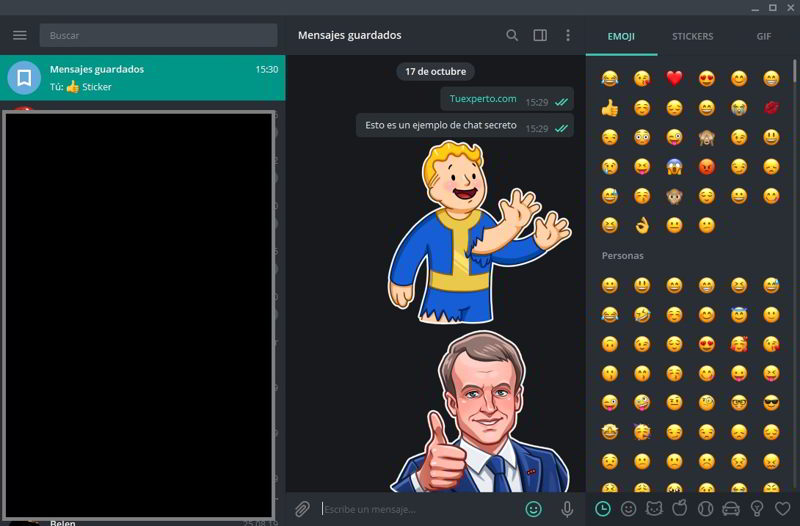The height and width of the screenshot is (526, 800).
Task: Open the three-dot chat options menu
Action: (x=568, y=35)
